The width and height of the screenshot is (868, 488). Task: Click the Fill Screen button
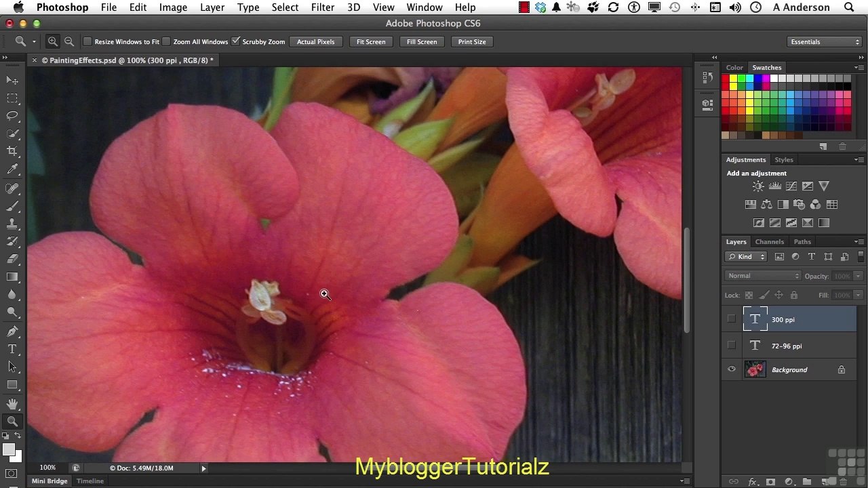coord(422,42)
